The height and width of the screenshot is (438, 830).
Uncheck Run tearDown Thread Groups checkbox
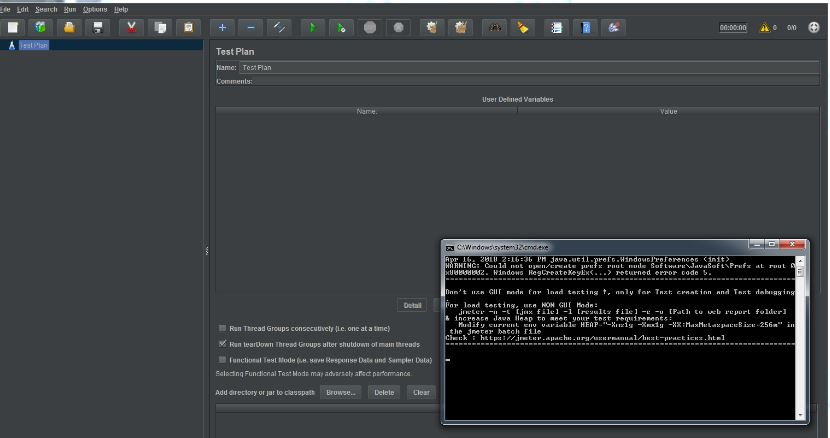pos(222,344)
